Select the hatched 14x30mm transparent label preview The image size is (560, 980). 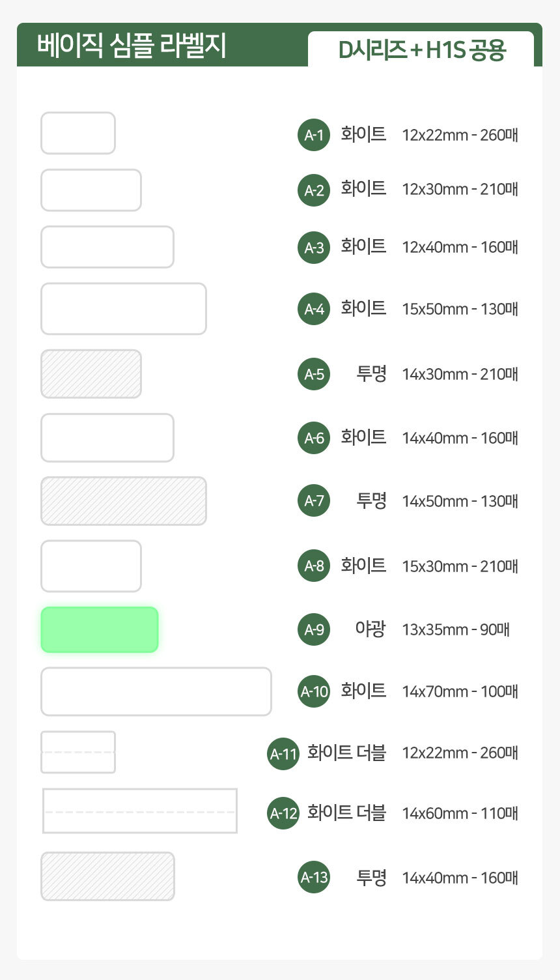click(91, 374)
